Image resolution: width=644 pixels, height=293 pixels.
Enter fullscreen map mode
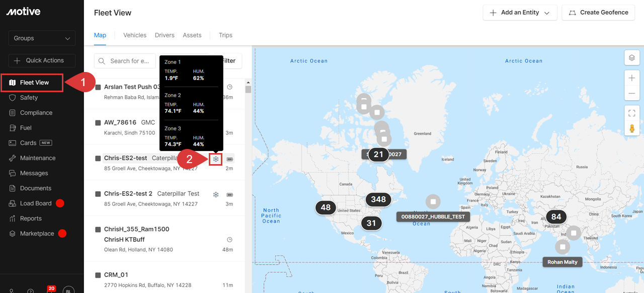632,113
